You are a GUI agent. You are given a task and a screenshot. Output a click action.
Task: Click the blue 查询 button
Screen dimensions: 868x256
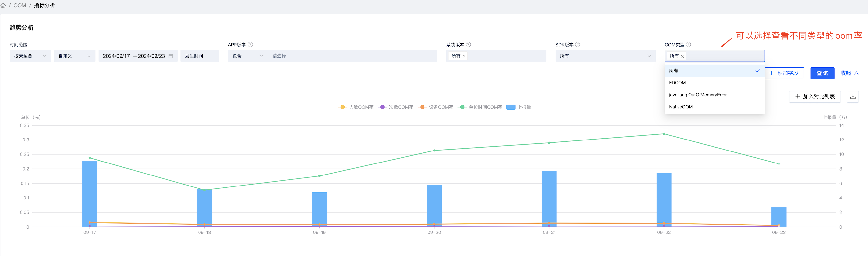pyautogui.click(x=822, y=73)
